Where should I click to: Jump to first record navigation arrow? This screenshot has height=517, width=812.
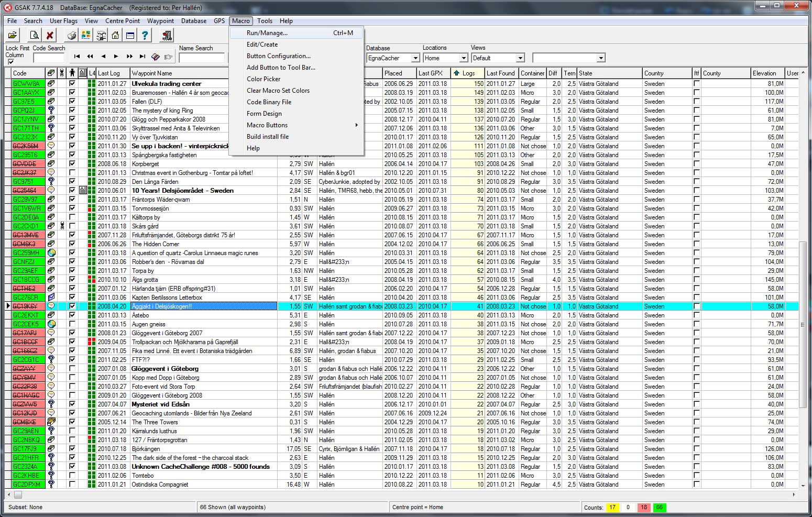point(77,57)
